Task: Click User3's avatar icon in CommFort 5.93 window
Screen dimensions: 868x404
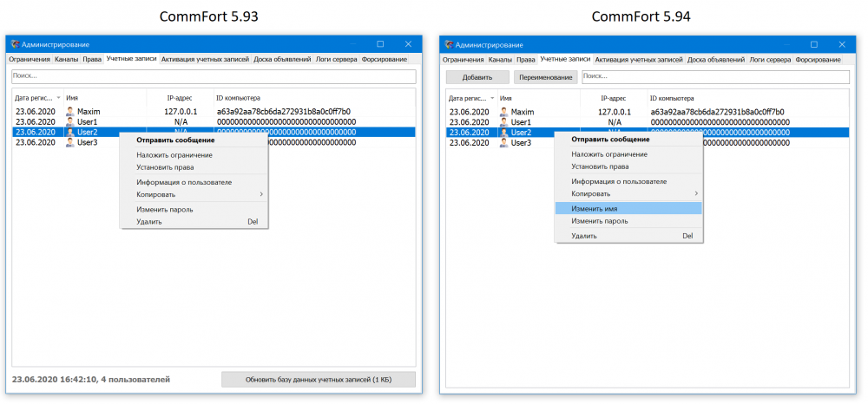Action: pyautogui.click(x=70, y=142)
